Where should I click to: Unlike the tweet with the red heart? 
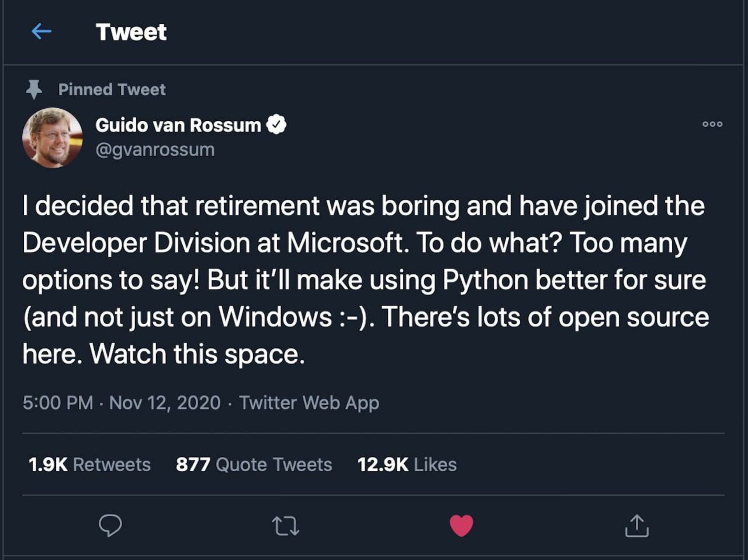pyautogui.click(x=461, y=525)
